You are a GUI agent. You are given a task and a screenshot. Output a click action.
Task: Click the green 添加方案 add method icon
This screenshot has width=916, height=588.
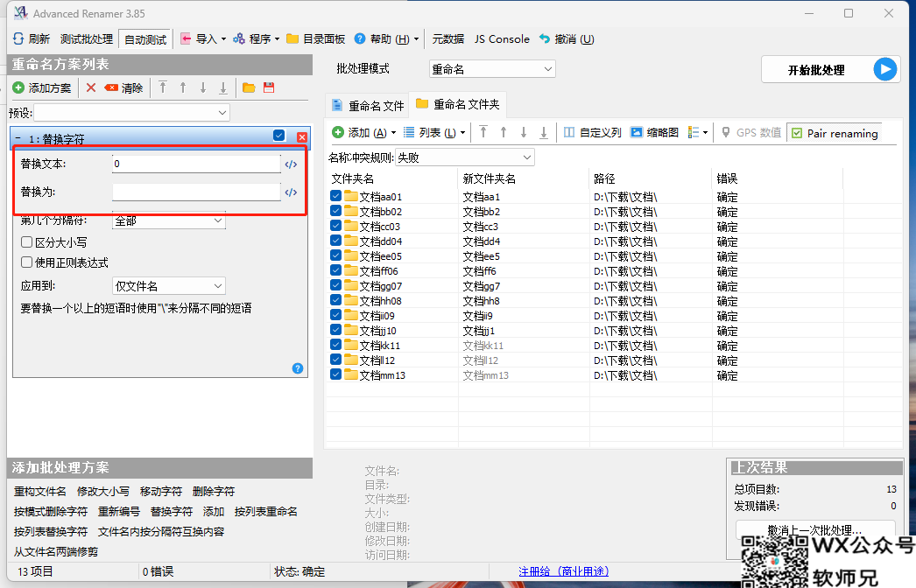[18, 87]
